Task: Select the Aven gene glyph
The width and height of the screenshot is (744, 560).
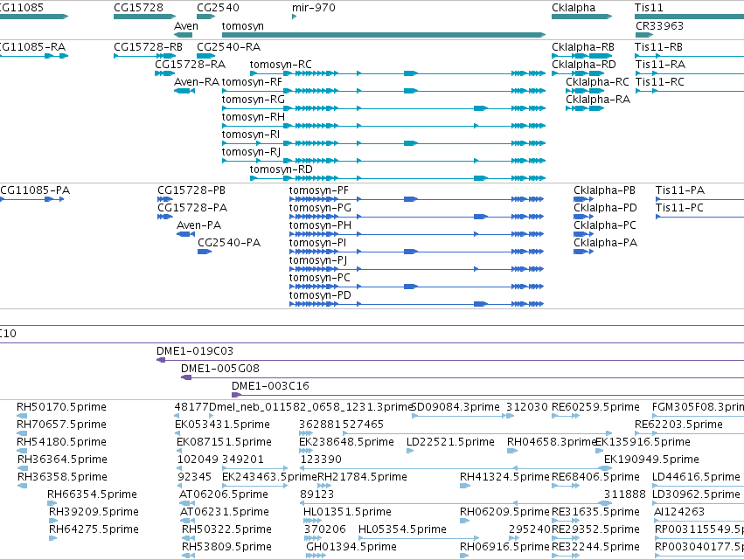Action: point(183,35)
